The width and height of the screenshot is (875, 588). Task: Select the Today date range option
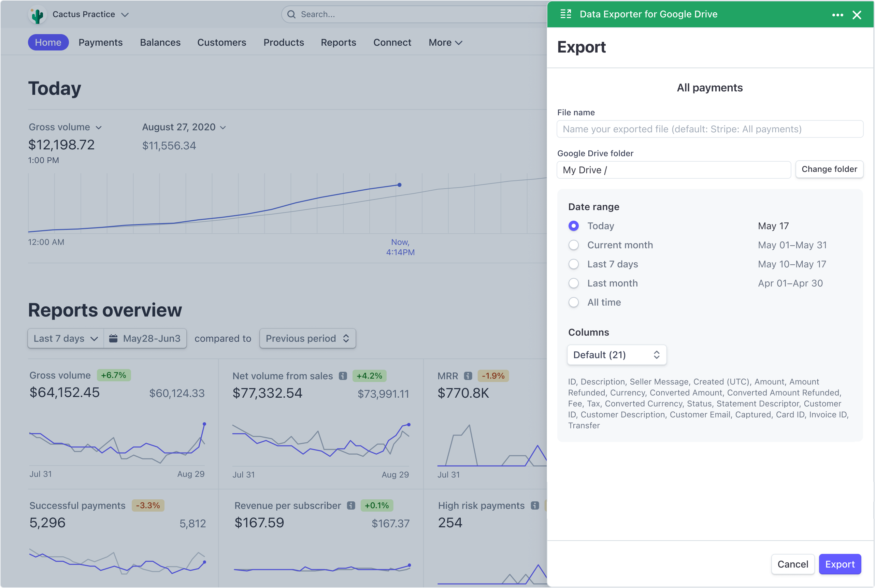[x=573, y=226]
